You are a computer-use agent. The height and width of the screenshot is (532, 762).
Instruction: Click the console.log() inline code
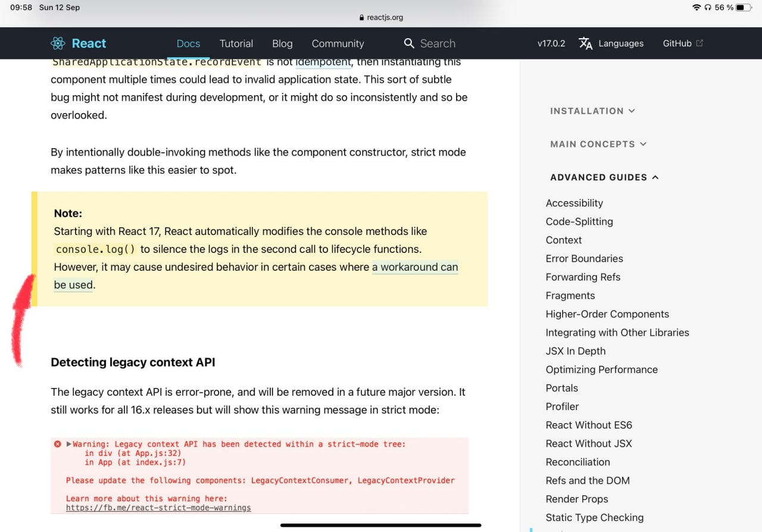pyautogui.click(x=96, y=249)
